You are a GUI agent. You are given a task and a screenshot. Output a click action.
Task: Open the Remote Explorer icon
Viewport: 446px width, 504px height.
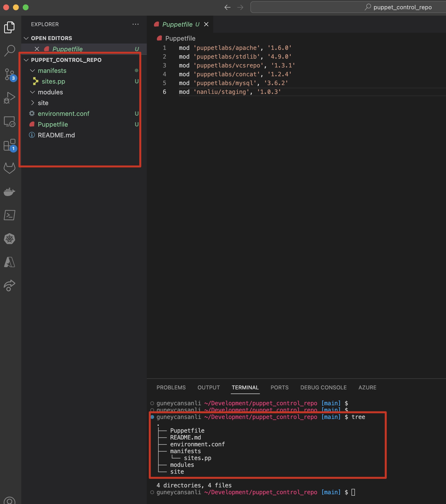click(9, 121)
